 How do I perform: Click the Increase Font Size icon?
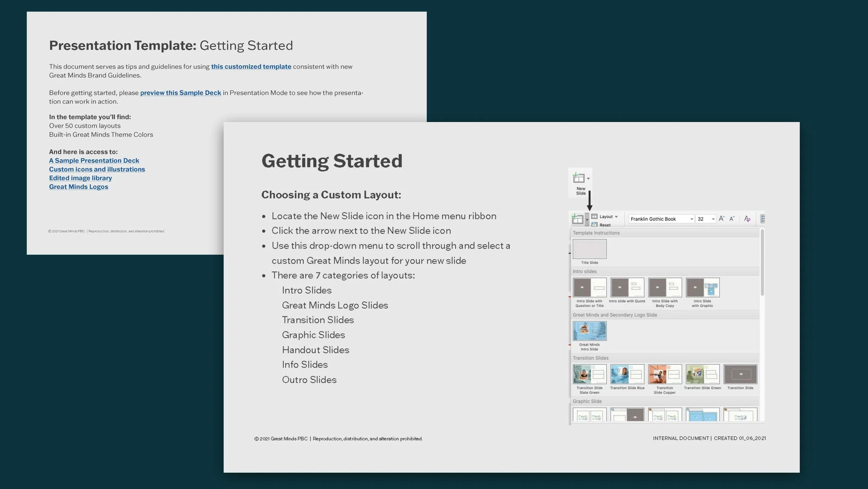pos(722,219)
